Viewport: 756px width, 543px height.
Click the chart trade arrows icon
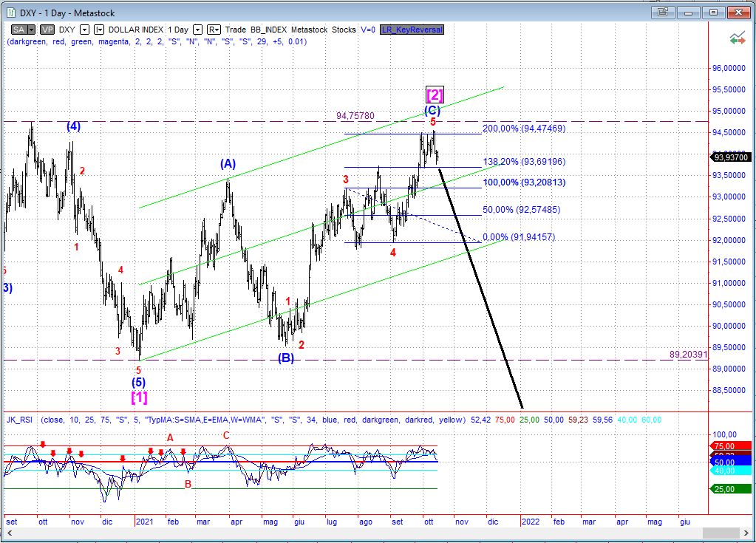coord(737,38)
